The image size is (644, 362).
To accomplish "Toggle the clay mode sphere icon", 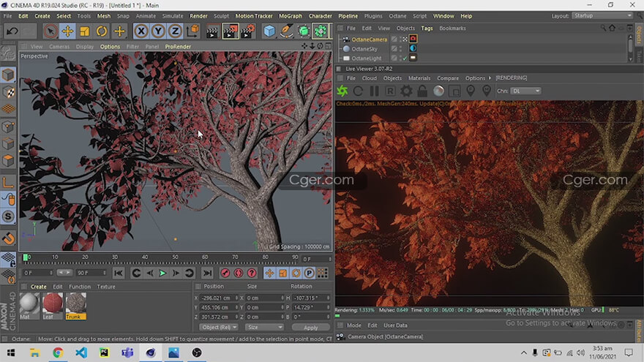I will point(438,91).
